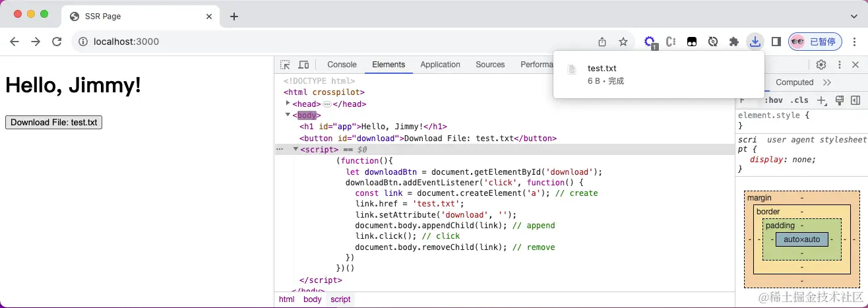The image size is (868, 308).
Task: Click the Download File: test.txt page button
Action: [53, 122]
